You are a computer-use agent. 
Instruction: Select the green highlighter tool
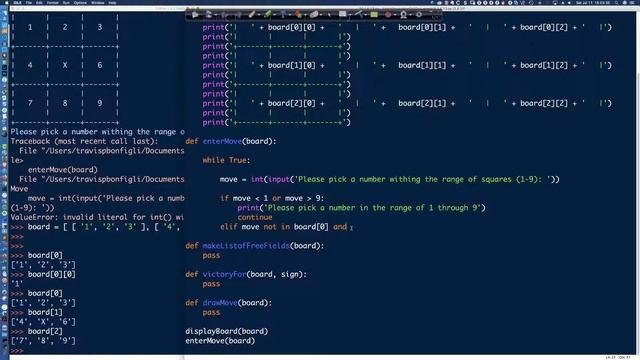click(x=267, y=15)
